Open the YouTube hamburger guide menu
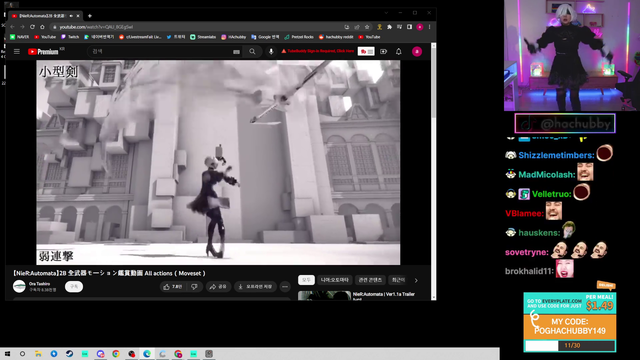 click(x=17, y=51)
